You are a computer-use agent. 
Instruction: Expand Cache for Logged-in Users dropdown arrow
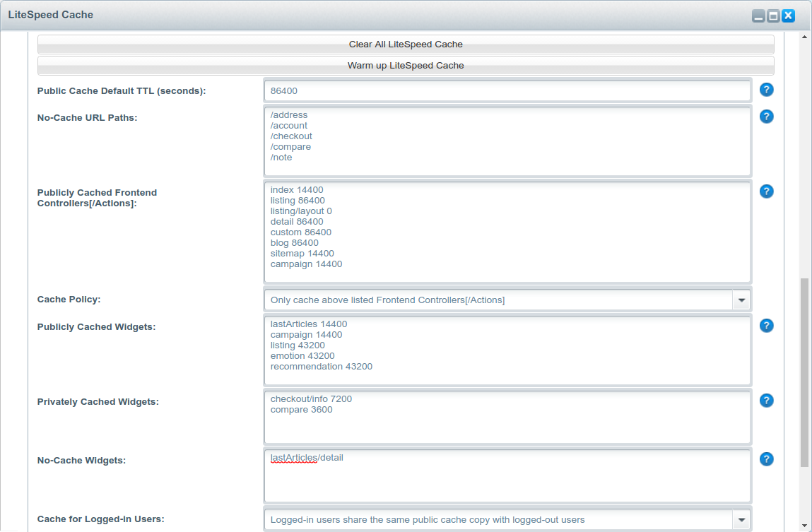(x=741, y=520)
